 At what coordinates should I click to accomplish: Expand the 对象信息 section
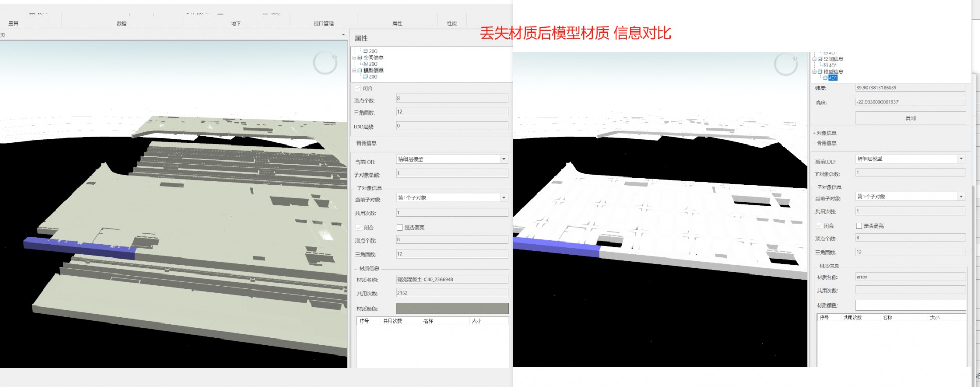826,133
